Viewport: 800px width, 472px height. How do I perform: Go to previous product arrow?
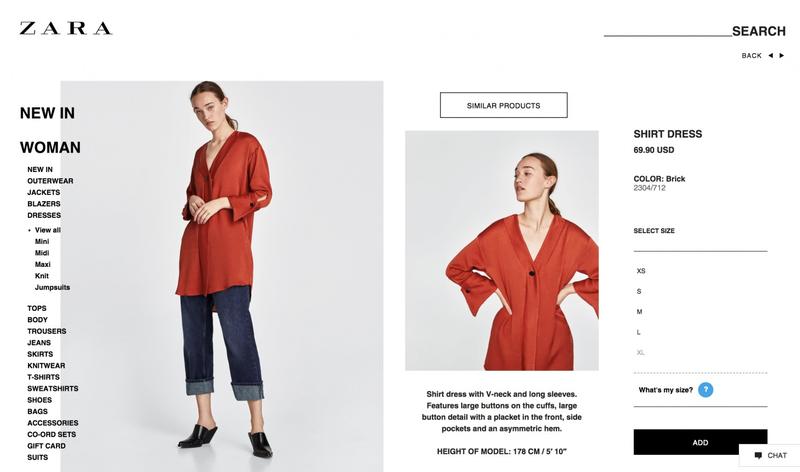tap(770, 56)
